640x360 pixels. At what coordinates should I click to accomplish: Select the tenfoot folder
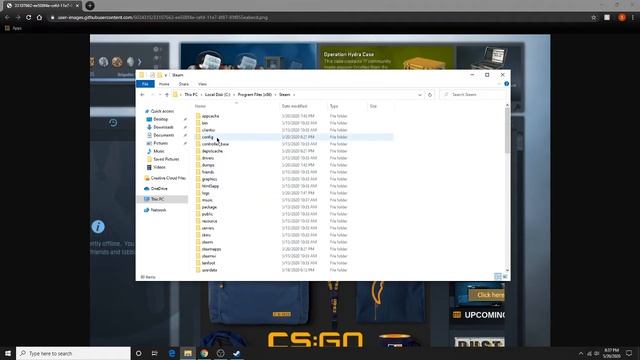click(208, 263)
